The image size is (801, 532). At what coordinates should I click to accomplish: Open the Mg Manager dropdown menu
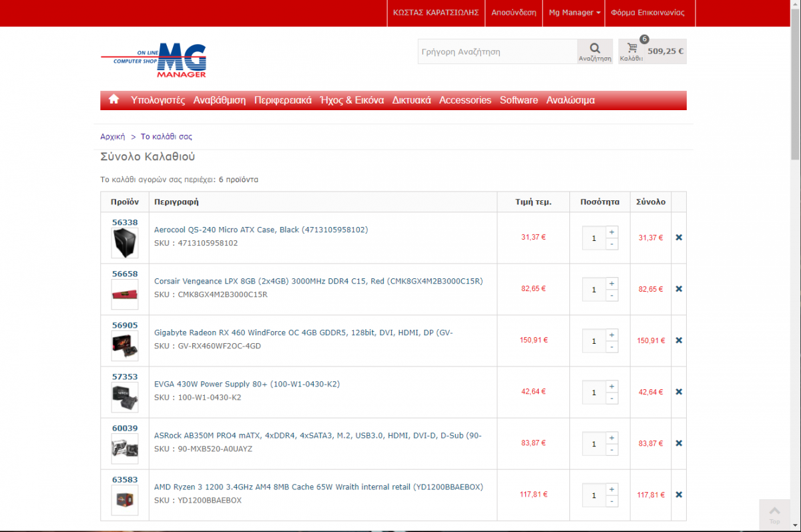574,13
